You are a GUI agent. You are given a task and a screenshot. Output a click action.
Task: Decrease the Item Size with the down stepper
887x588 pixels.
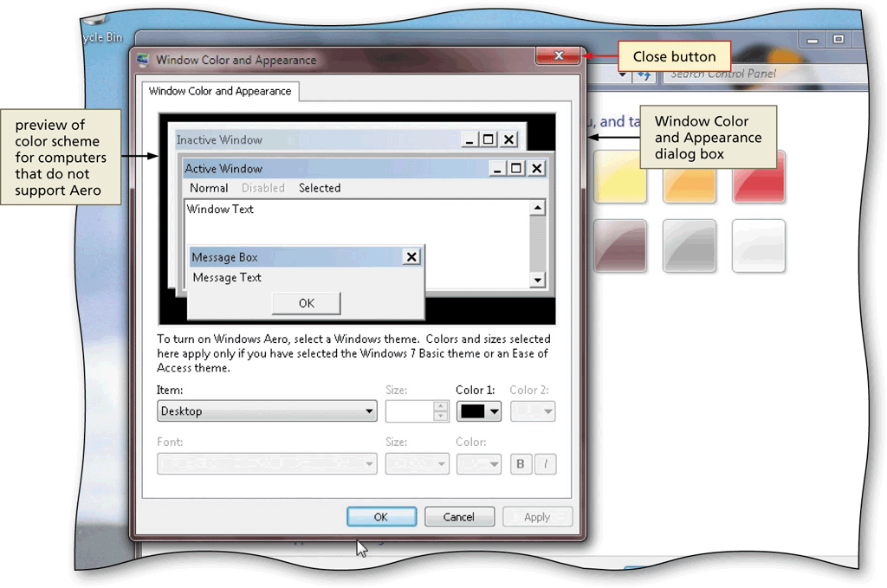point(441,417)
